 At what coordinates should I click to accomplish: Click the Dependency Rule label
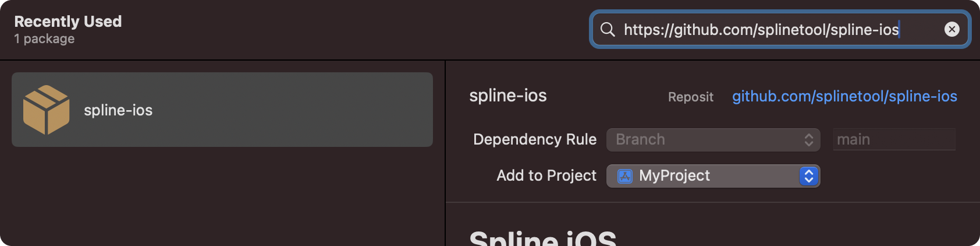tap(535, 140)
